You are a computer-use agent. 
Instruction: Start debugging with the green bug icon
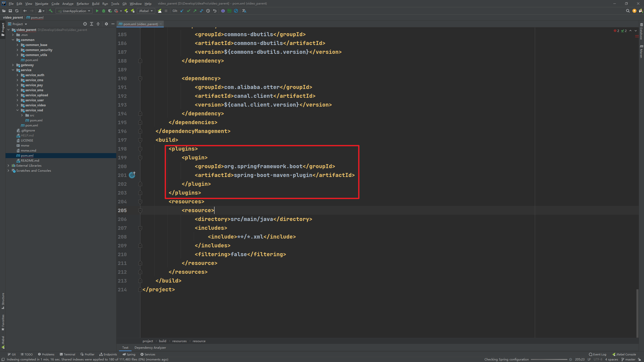(104, 11)
